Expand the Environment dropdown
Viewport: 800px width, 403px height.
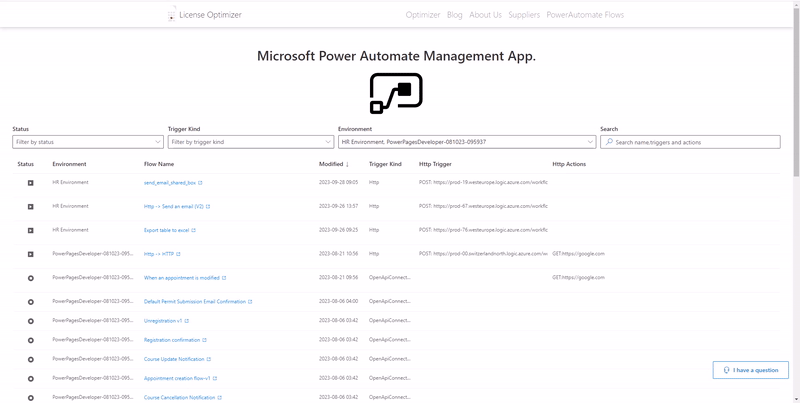(x=467, y=142)
